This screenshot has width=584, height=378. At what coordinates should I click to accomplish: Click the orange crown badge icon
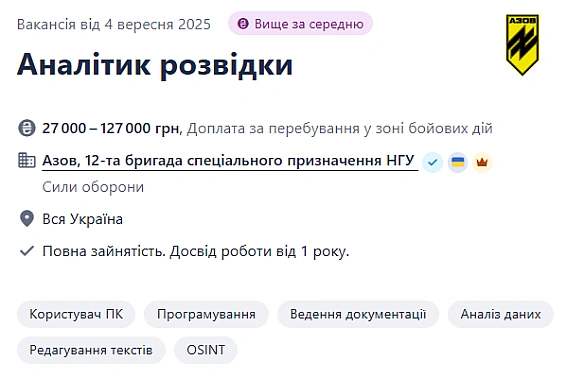click(482, 162)
